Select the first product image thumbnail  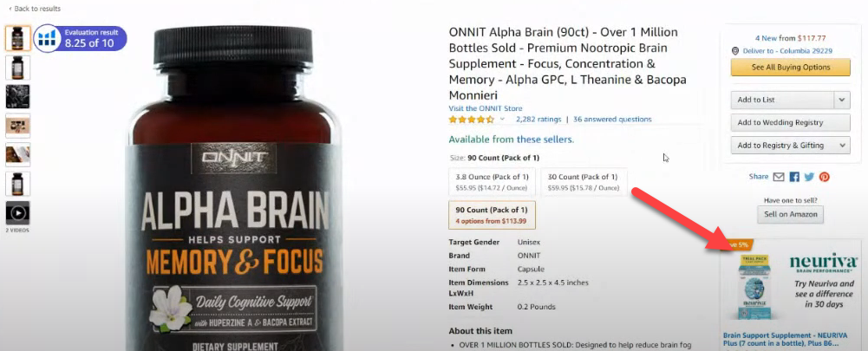click(17, 38)
